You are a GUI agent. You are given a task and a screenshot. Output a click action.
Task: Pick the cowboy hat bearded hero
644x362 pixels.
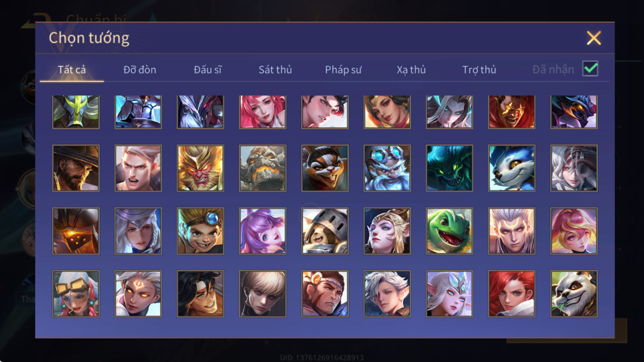coord(76,168)
